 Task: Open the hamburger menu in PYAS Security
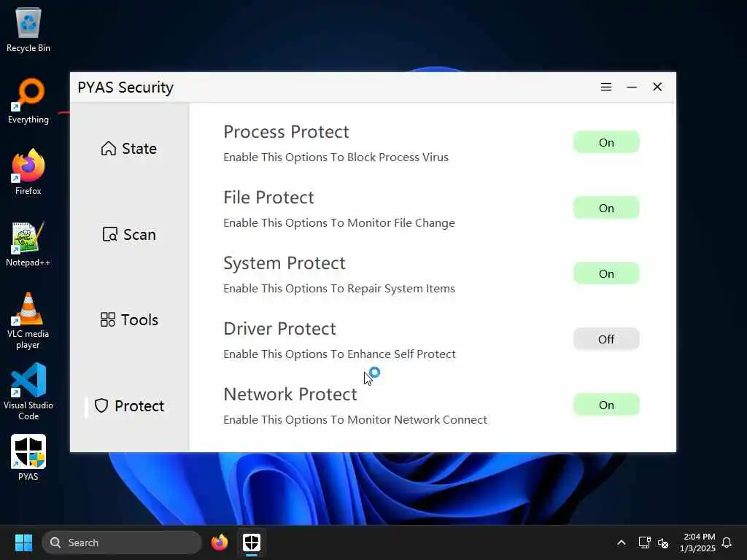tap(606, 87)
